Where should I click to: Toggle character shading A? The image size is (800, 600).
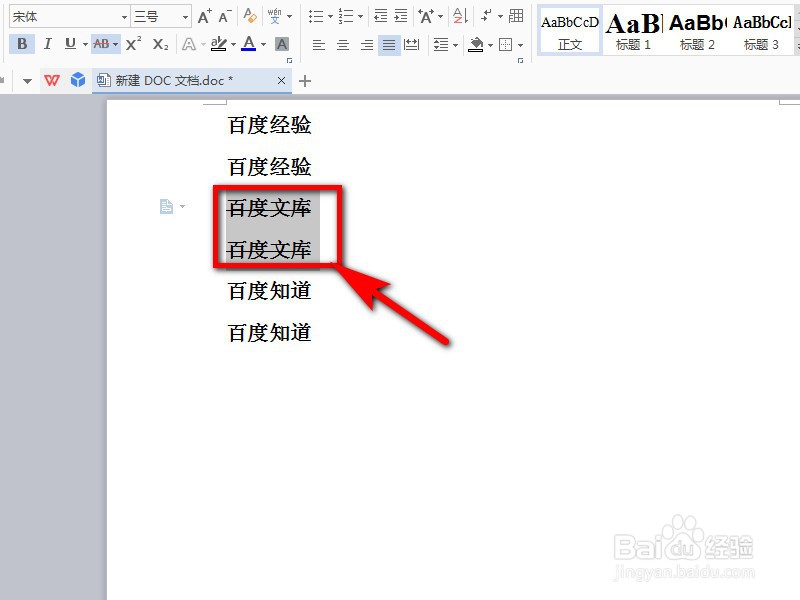point(282,44)
